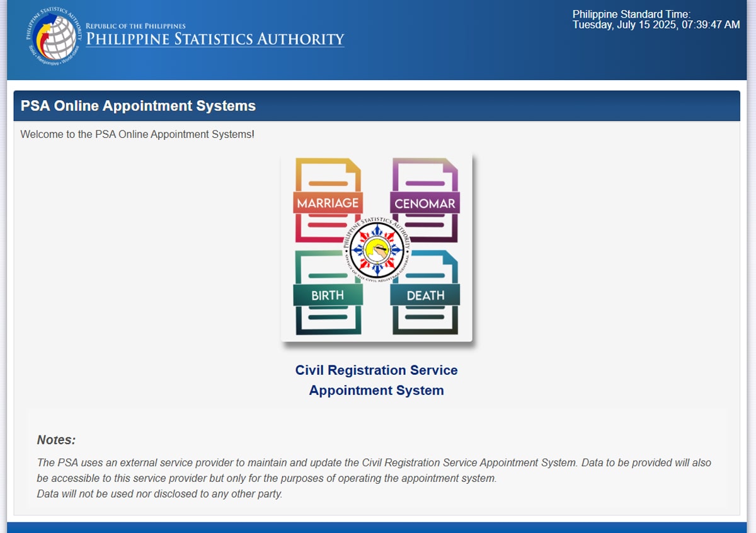
Task: Click the PSA Online Appointment Systems header
Action: tap(138, 106)
